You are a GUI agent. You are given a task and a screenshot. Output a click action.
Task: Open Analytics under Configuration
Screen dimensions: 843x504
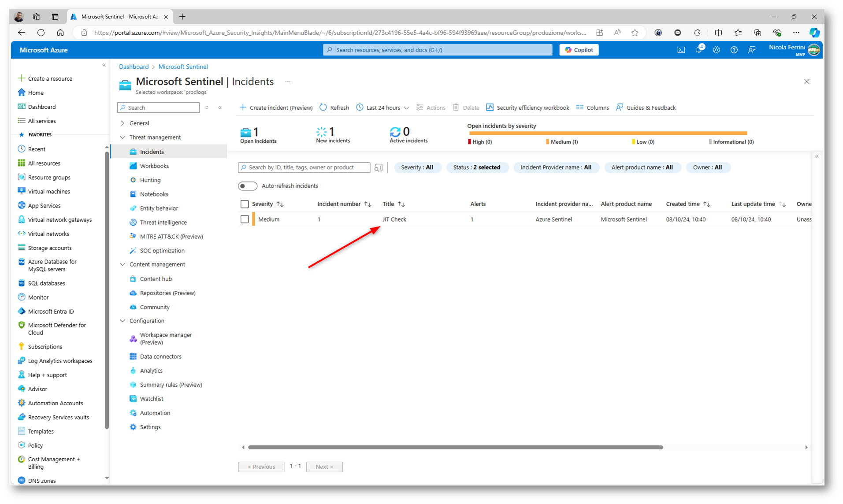pos(151,371)
